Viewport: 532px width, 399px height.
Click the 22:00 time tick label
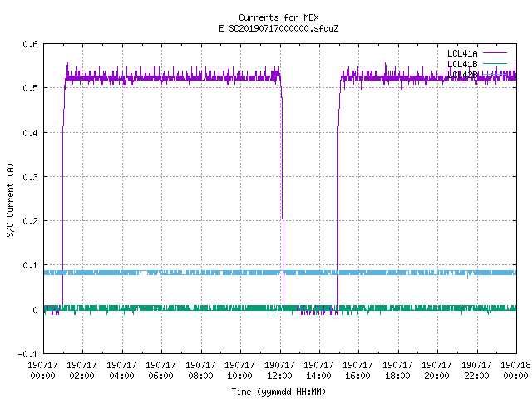tap(476, 376)
